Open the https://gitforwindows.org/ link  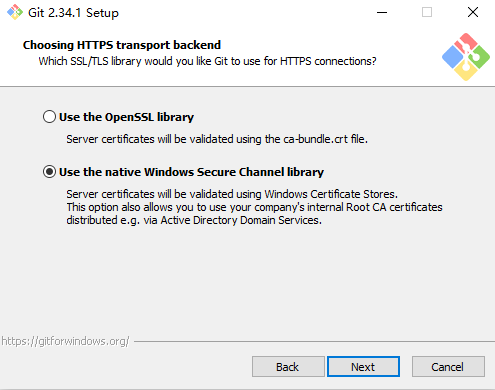click(65, 341)
